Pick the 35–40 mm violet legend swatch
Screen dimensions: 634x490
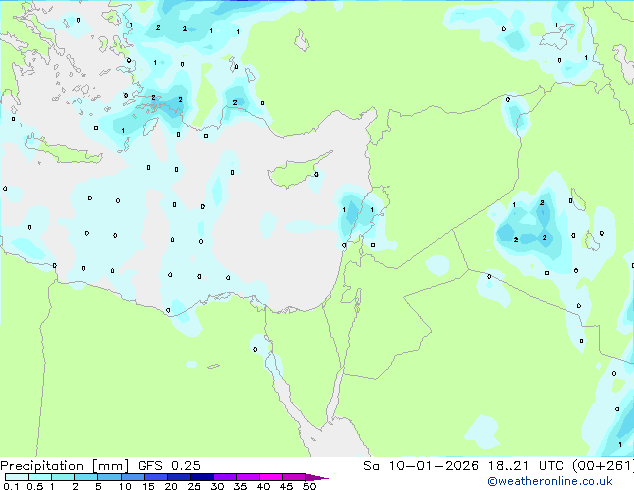pos(247,477)
